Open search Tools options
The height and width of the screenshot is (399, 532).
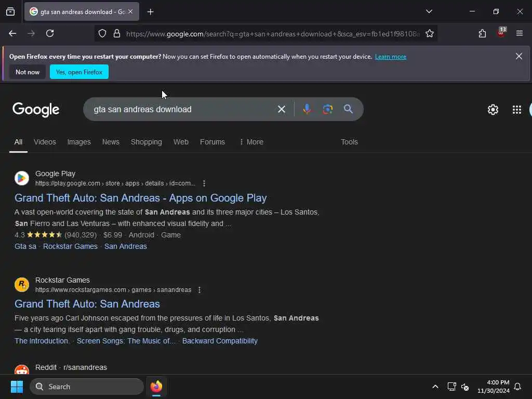coord(349,142)
